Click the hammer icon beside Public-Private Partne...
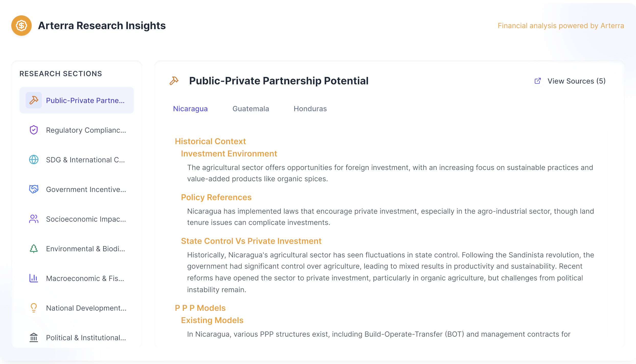 pos(34,100)
